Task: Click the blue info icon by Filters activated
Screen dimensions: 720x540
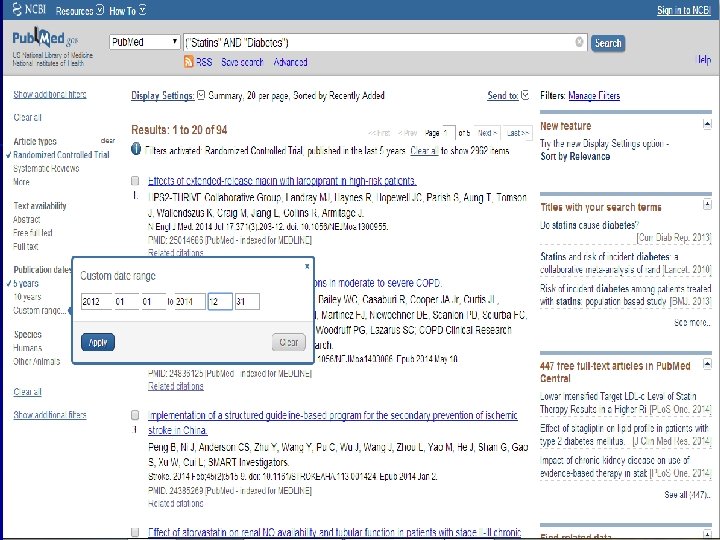Action: click(x=136, y=149)
